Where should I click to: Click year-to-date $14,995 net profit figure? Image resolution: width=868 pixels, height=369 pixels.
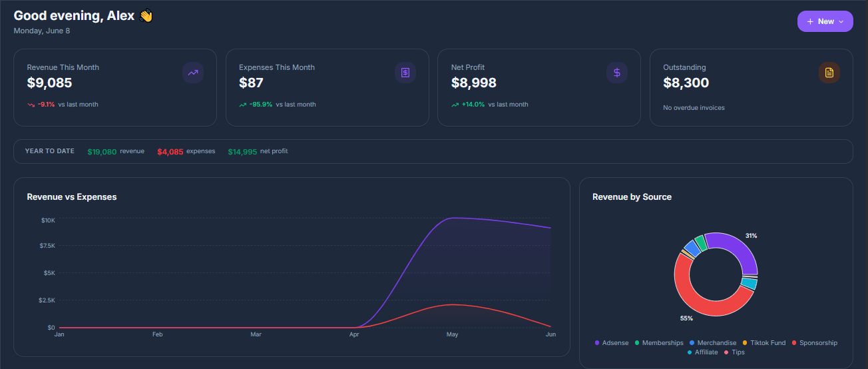click(242, 152)
